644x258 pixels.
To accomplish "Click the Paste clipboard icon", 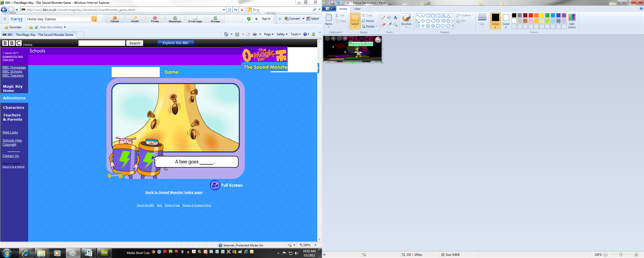I will 329,17.
